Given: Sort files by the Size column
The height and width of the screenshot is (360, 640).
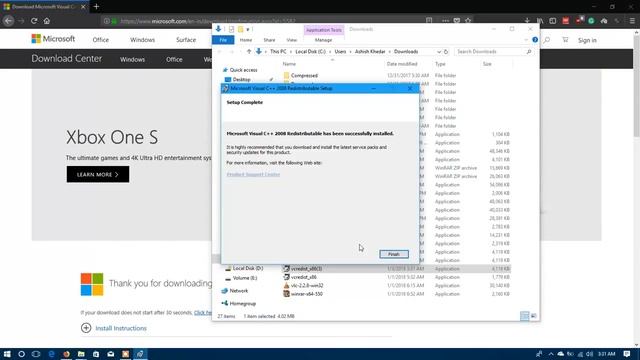Looking at the screenshot, I should pyautogui.click(x=487, y=64).
